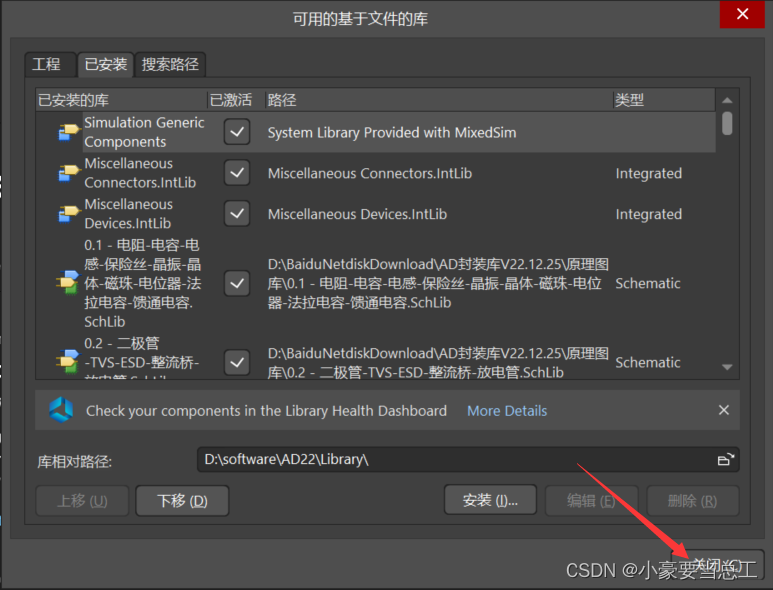Sort by the 已安装的库 column header
The image size is (773, 590).
120,100
